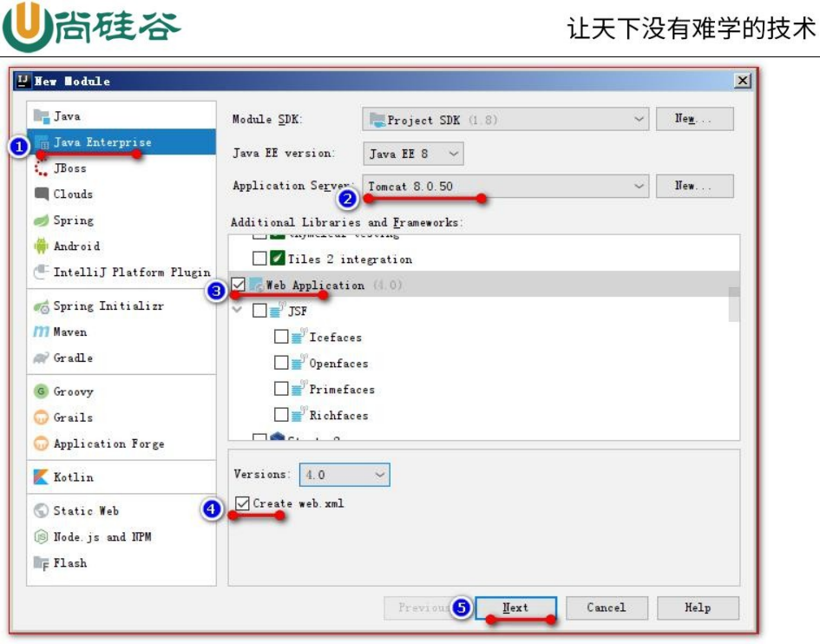
Task: Click the Grails module icon
Action: [x=42, y=417]
